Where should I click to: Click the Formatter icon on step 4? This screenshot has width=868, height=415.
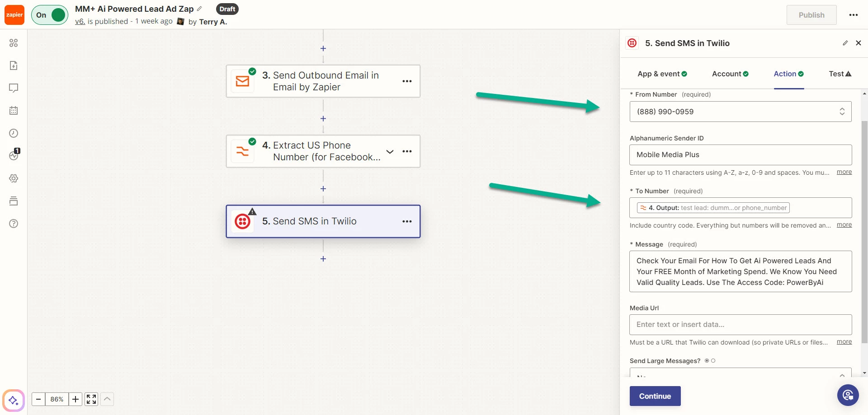pyautogui.click(x=243, y=151)
